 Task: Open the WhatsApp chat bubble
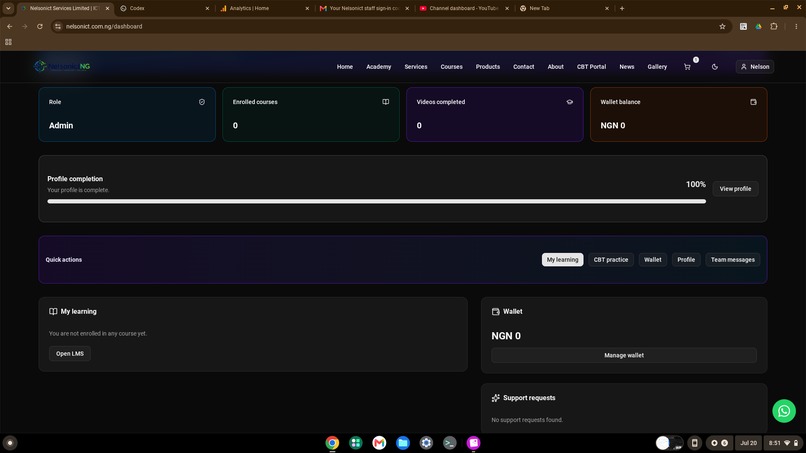784,411
